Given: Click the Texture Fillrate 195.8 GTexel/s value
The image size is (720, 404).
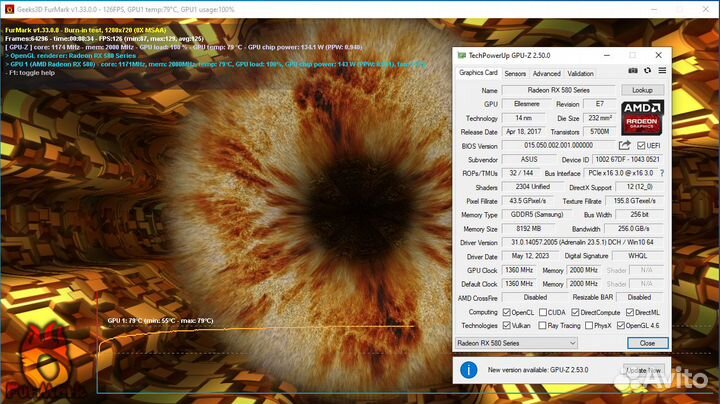Looking at the screenshot, I should (x=635, y=201).
